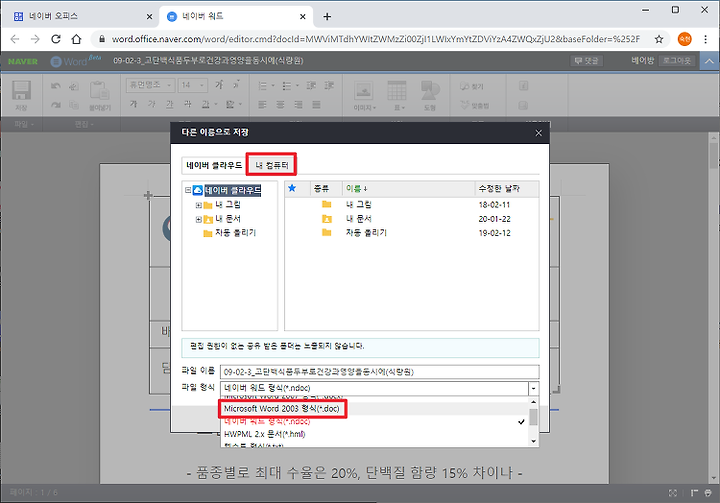Click the file format dropdown arrow
The width and height of the screenshot is (720, 503).
[x=533, y=389]
